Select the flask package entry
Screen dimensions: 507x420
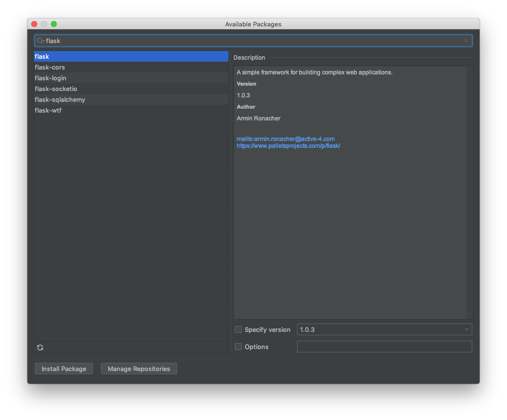131,56
